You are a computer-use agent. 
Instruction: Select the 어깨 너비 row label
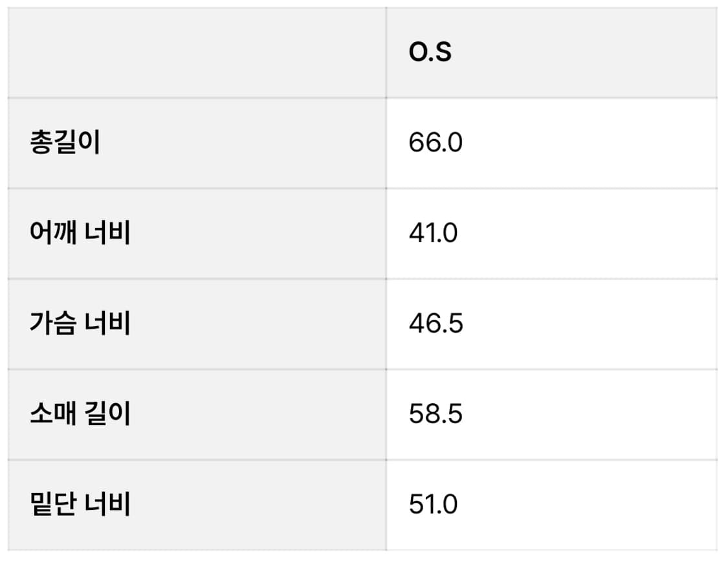click(80, 233)
